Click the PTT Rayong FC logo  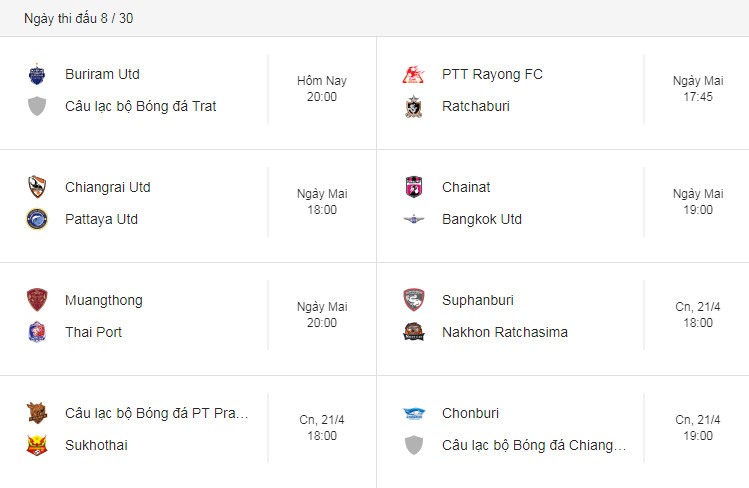(x=413, y=74)
